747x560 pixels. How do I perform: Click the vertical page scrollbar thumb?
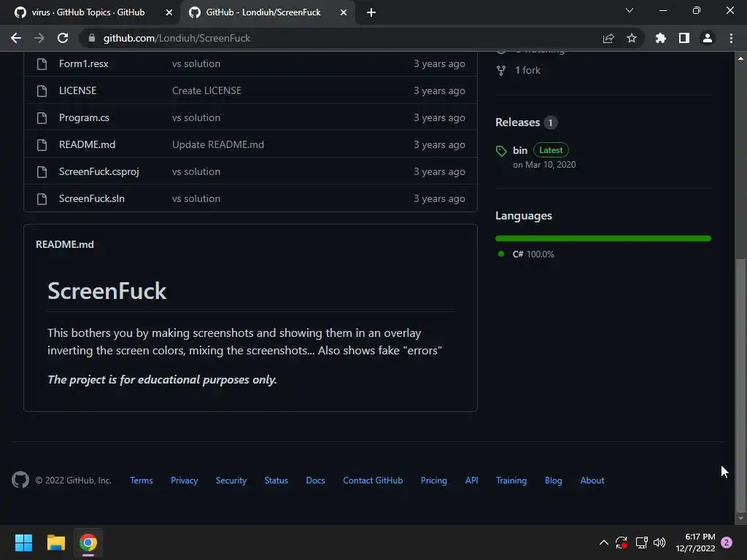click(740, 384)
